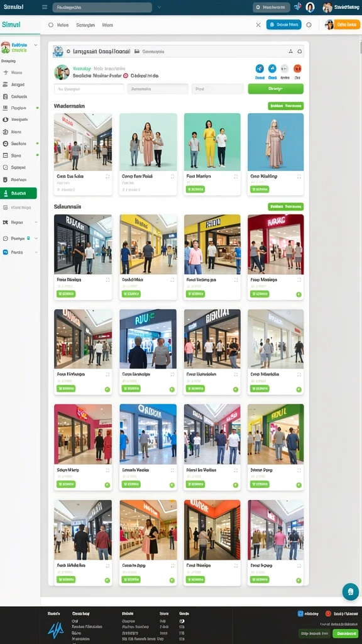
Task: Click the info circle icon beside blue button
Action: click(x=309, y=25)
